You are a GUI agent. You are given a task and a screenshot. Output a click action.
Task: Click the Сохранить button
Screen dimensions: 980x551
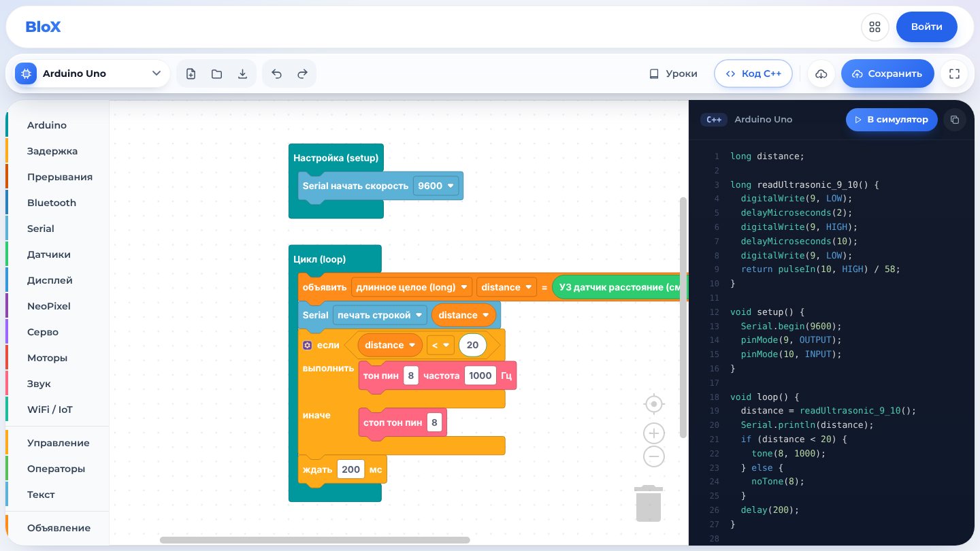887,73
